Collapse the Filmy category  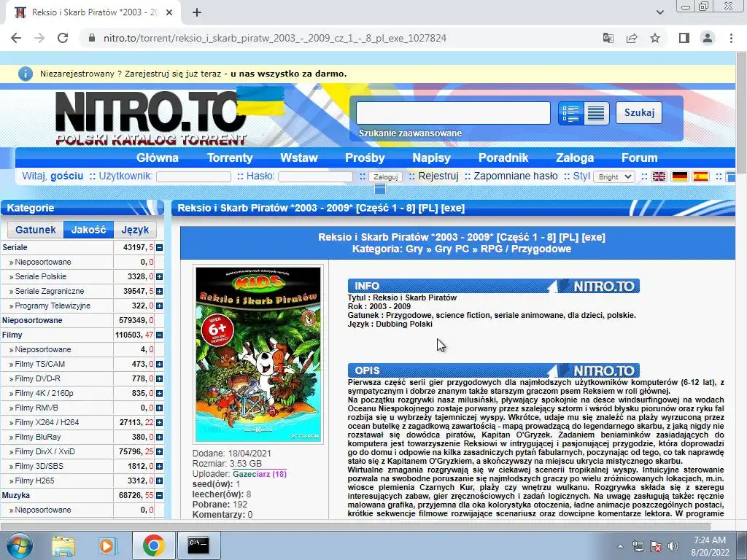pos(159,335)
